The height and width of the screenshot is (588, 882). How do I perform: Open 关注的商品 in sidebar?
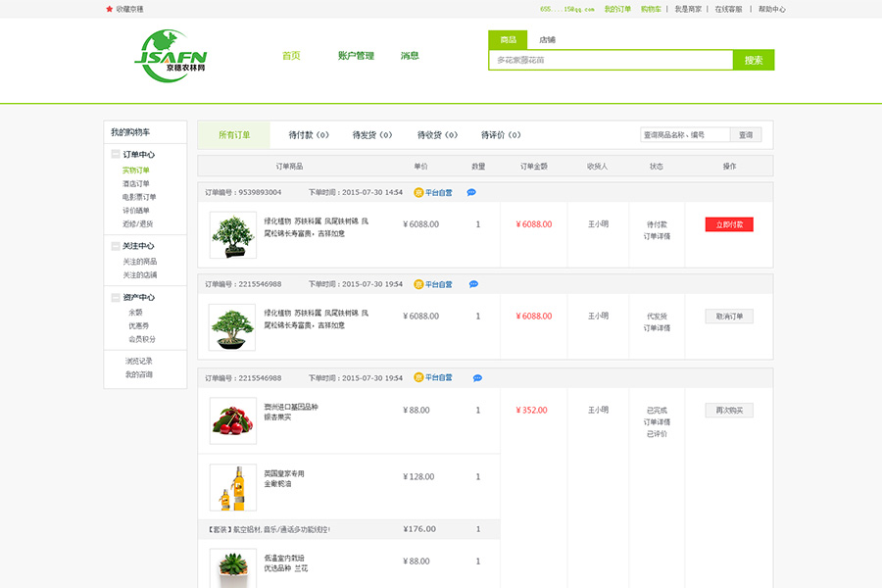point(139,262)
